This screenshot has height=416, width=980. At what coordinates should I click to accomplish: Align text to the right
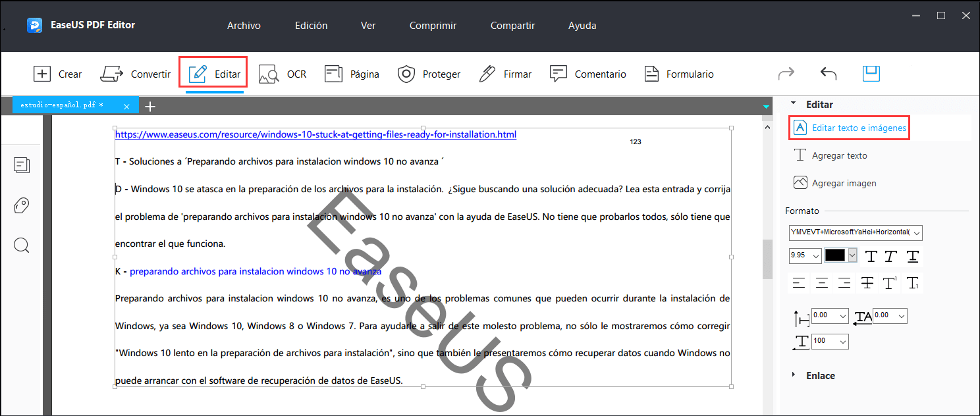pos(844,283)
